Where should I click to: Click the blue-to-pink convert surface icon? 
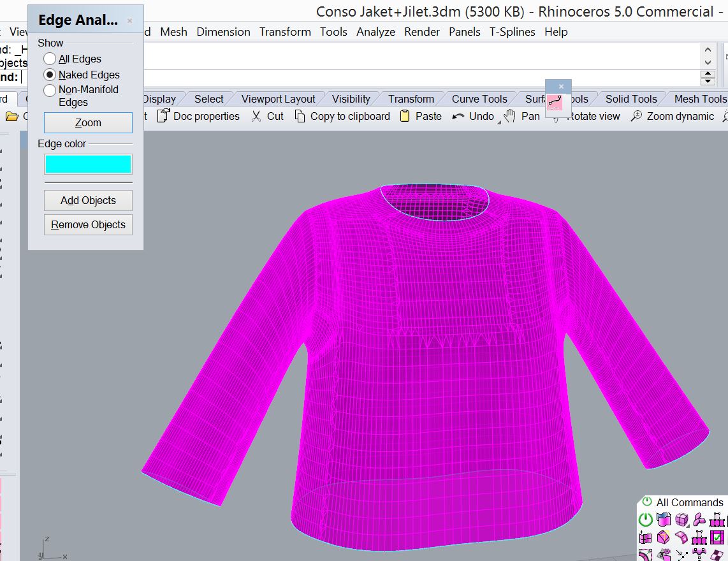pyautogui.click(x=664, y=519)
